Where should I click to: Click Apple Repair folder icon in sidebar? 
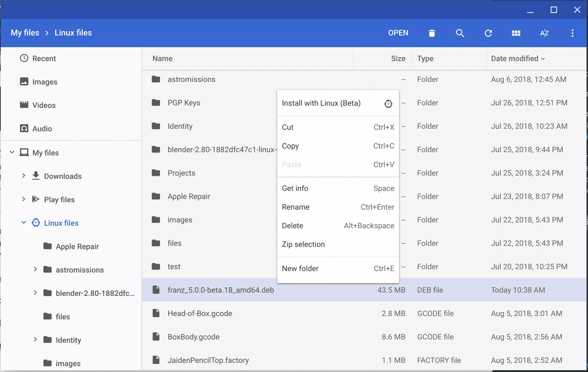[47, 246]
